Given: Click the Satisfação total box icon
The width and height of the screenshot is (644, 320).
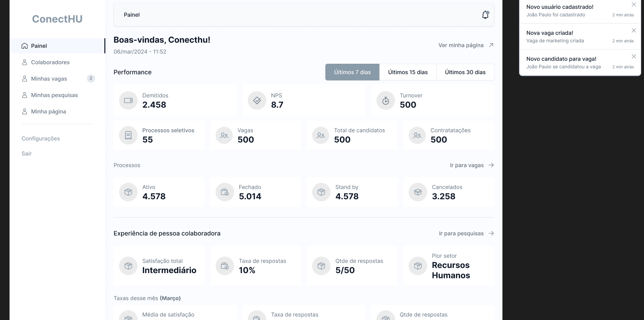Looking at the screenshot, I should [x=128, y=266].
